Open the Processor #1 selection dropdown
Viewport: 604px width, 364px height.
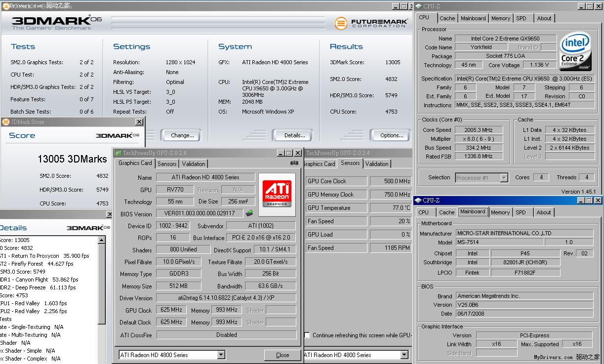pos(504,177)
